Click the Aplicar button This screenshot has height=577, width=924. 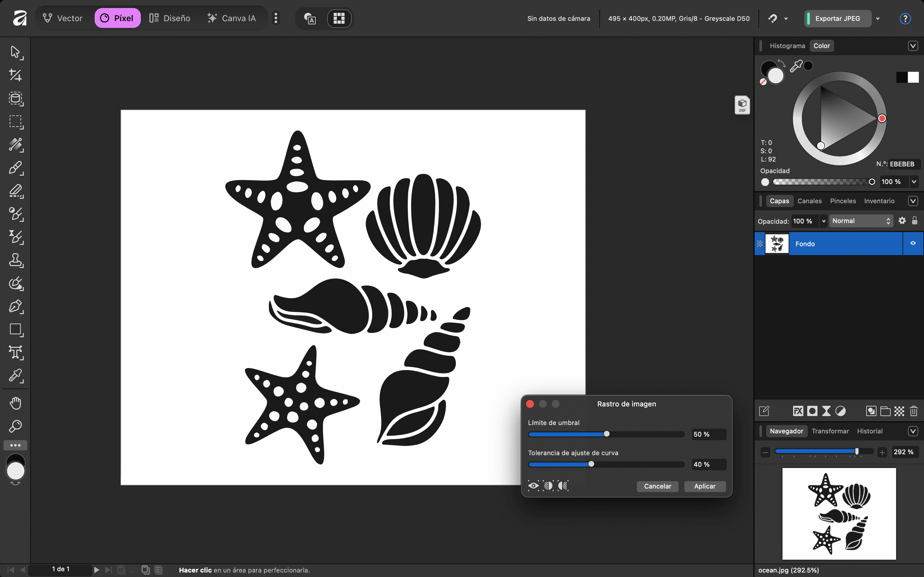click(x=705, y=486)
